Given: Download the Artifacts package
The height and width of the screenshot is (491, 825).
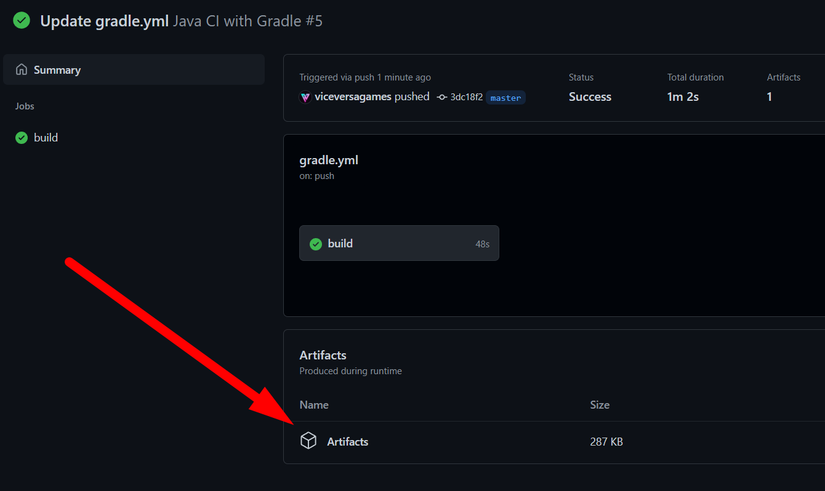Looking at the screenshot, I should coord(347,442).
